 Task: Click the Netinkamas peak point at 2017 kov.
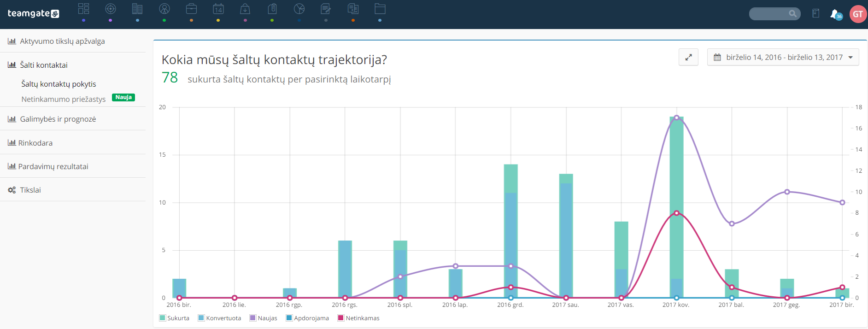pos(676,213)
